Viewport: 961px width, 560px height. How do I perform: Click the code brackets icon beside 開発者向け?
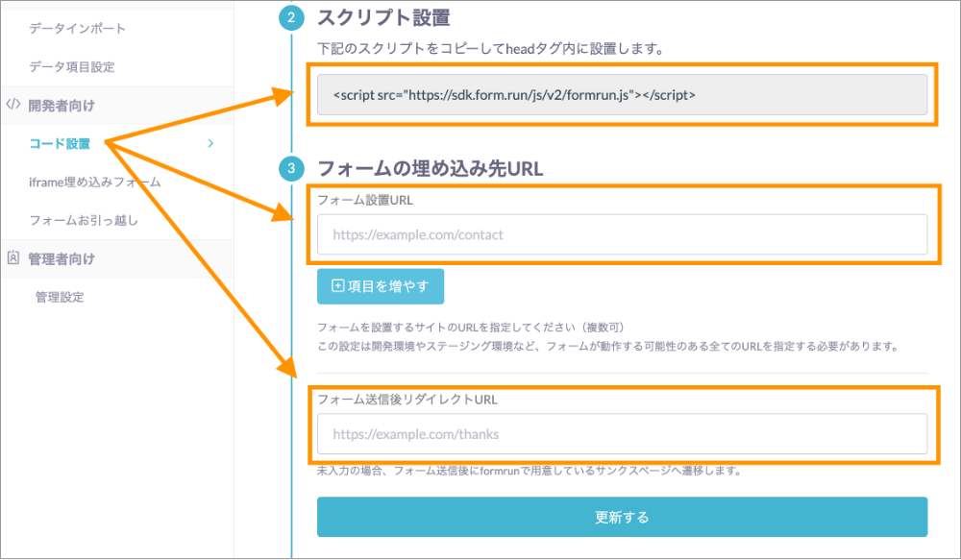click(12, 104)
